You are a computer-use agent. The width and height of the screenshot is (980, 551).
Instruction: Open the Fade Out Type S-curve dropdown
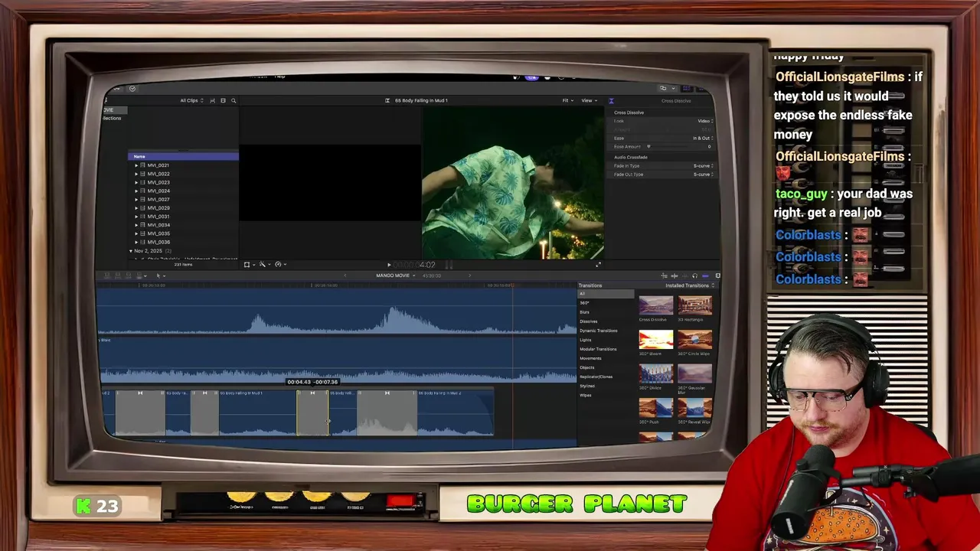[x=703, y=174]
